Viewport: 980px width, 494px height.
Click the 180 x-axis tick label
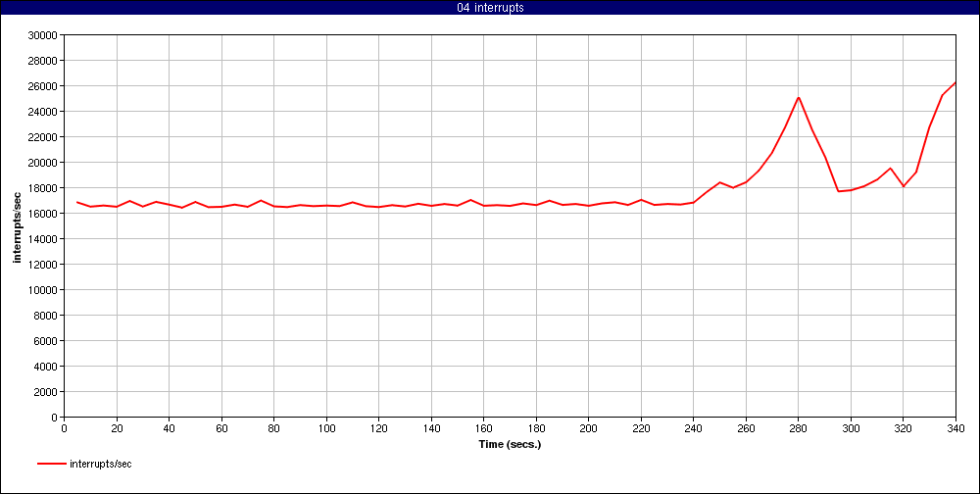[536, 428]
